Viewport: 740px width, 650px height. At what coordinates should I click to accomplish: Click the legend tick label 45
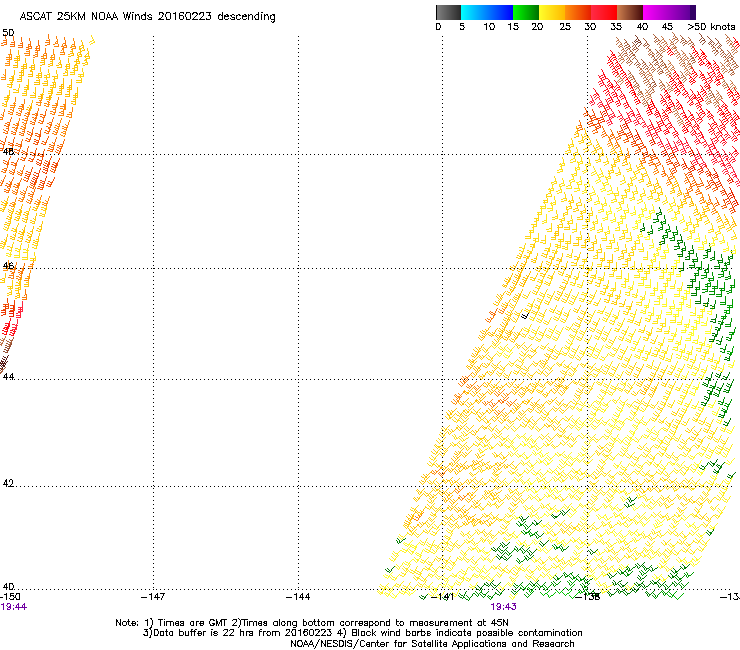click(667, 27)
